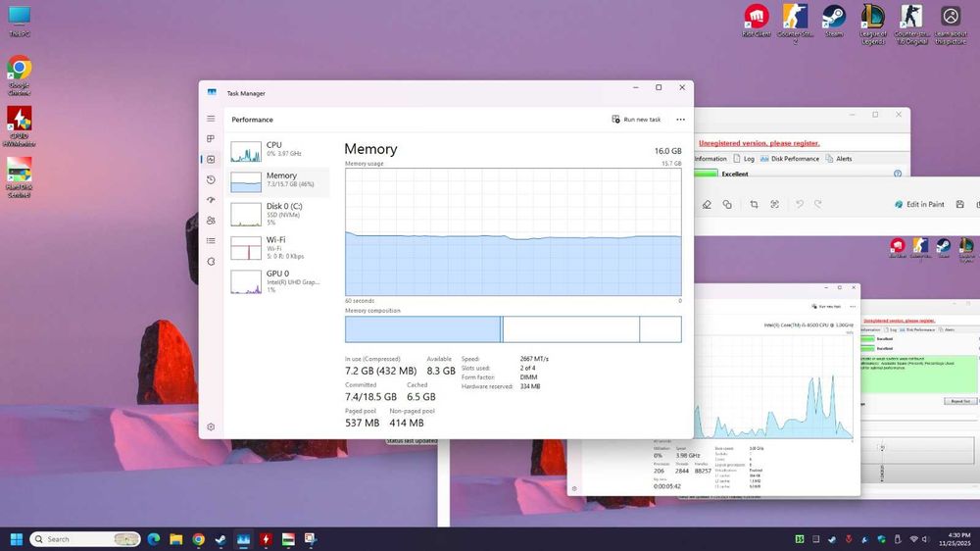Select the shapes tool in Snipping Tool
The height and width of the screenshot is (551, 980).
pyautogui.click(x=727, y=205)
